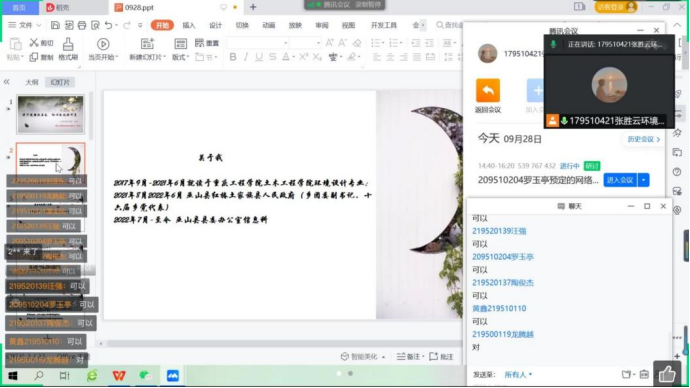Select slide 1 thumbnail

[x=50, y=115]
